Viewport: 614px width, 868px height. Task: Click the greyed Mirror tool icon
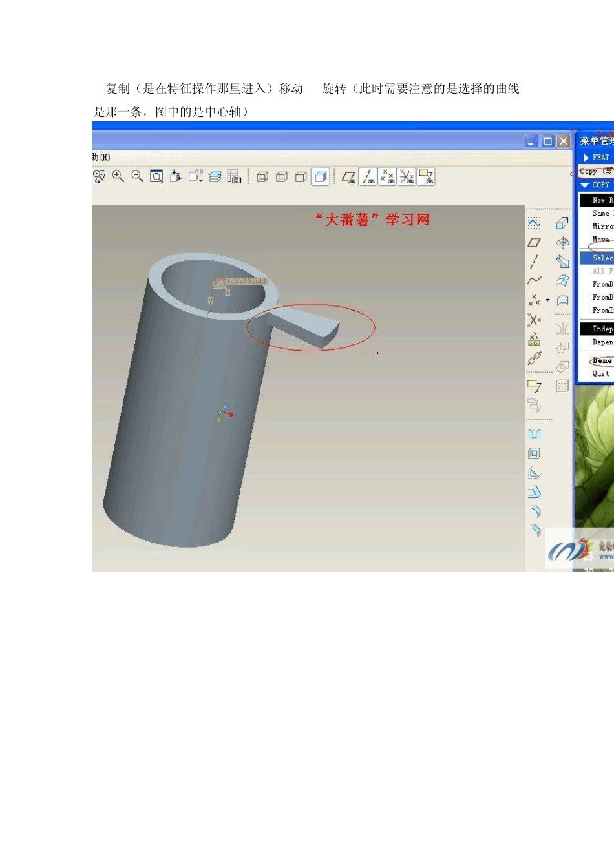[562, 329]
